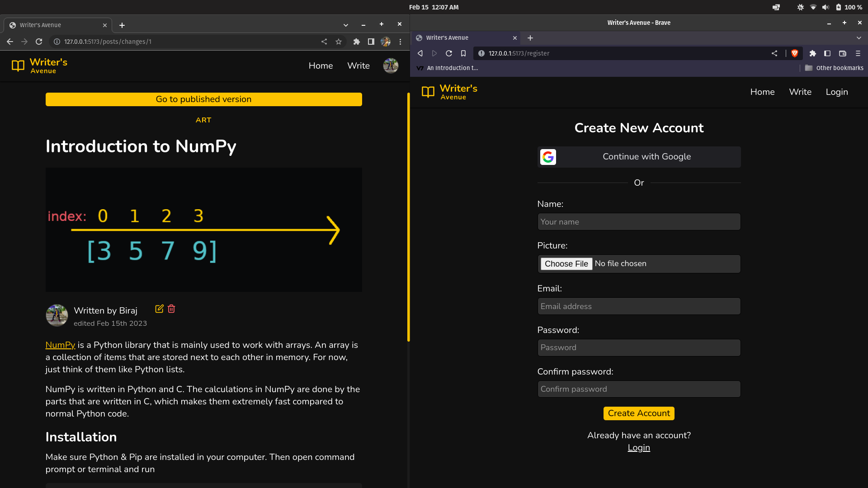The height and width of the screenshot is (488, 868).
Task: Click the Go to published version banner
Action: pos(203,99)
